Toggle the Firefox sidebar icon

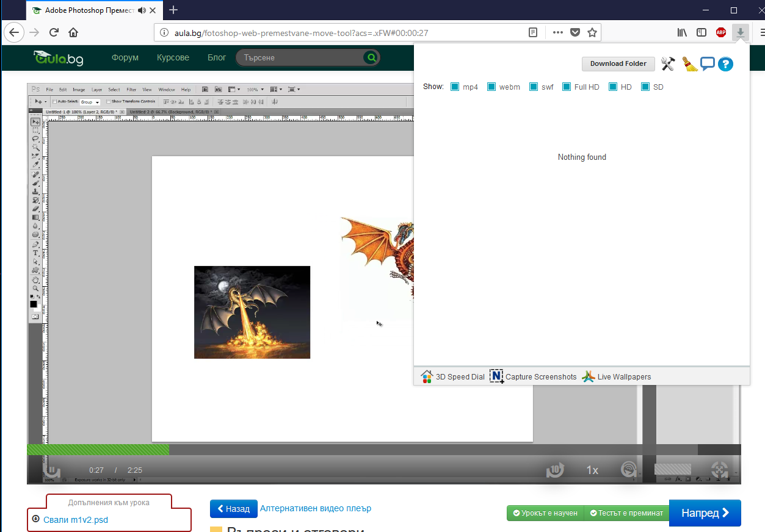click(702, 32)
